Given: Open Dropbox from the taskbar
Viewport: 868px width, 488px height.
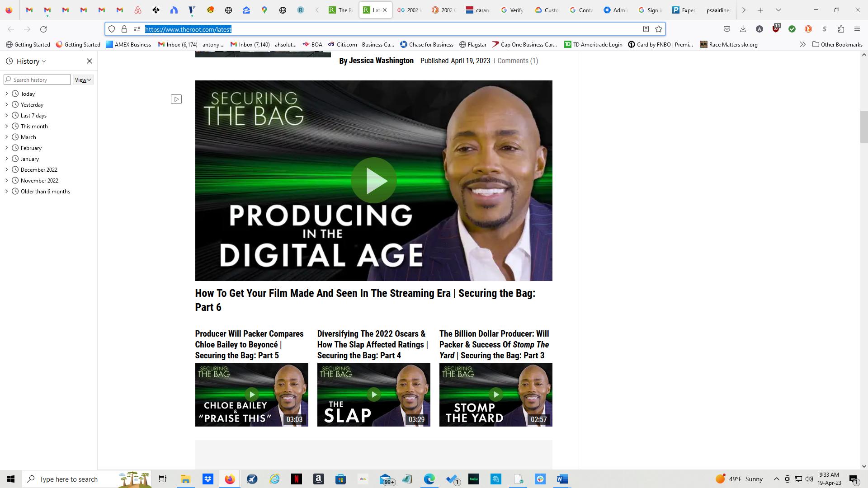Looking at the screenshot, I should tap(208, 479).
